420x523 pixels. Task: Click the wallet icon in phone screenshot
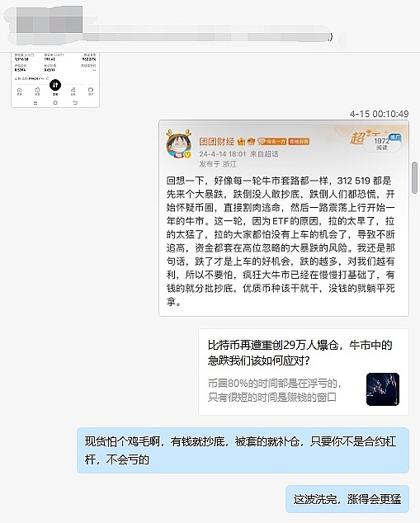pos(91,91)
